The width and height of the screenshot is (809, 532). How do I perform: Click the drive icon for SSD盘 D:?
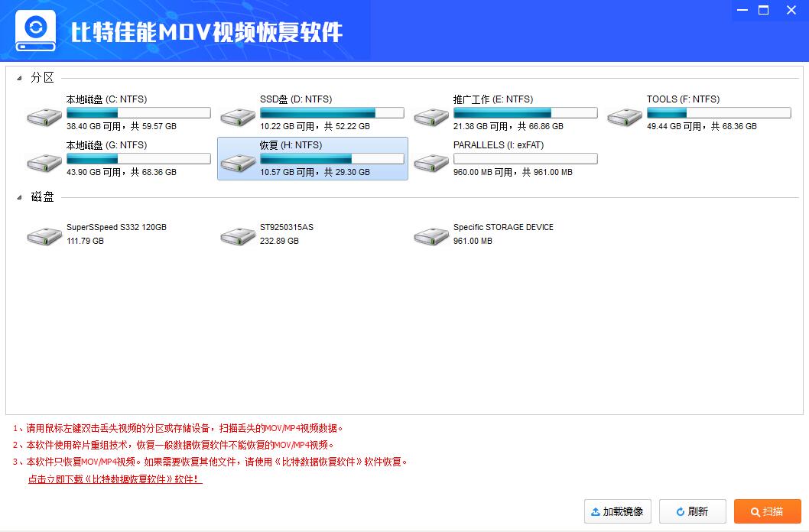(238, 117)
